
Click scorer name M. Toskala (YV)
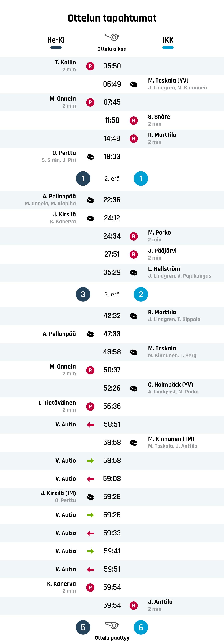[x=168, y=81]
